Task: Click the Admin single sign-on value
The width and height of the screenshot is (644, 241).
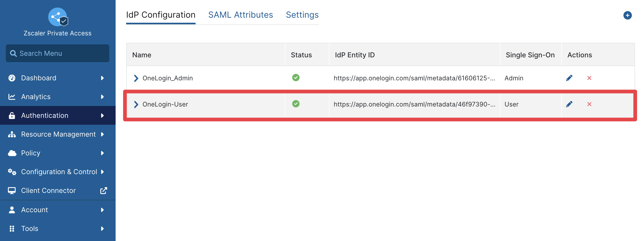Action: coord(514,78)
